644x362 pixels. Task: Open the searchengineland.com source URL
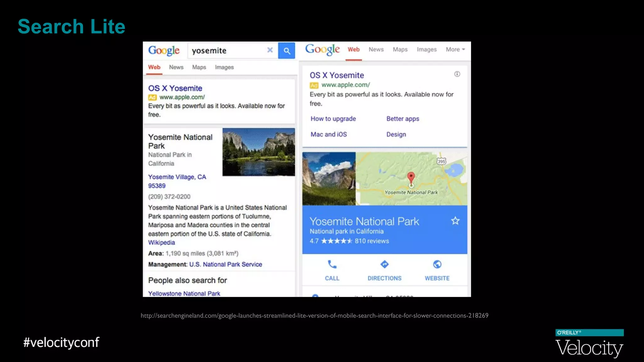[x=314, y=315]
